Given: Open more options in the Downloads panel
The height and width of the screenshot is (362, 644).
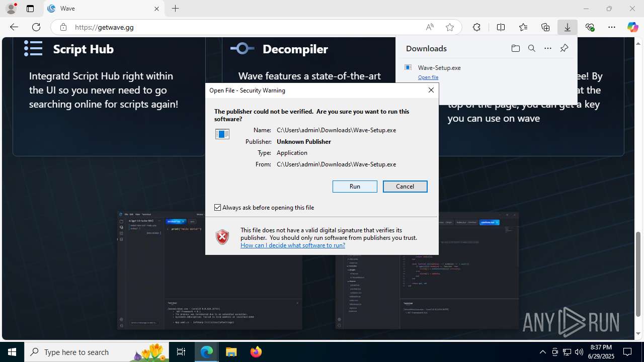Looking at the screenshot, I should [x=548, y=48].
